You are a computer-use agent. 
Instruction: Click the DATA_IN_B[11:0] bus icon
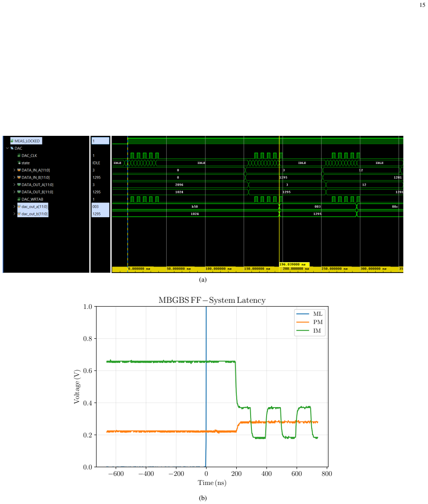tap(19, 177)
